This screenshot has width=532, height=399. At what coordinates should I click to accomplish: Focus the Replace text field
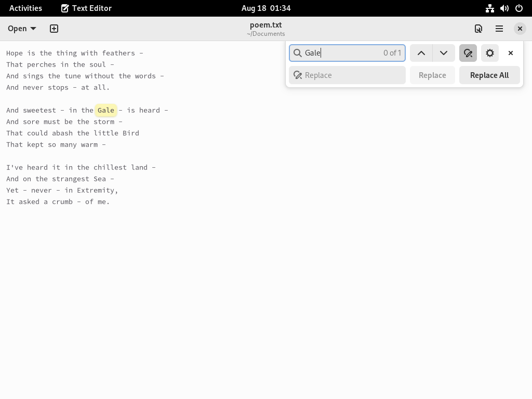coord(347,75)
